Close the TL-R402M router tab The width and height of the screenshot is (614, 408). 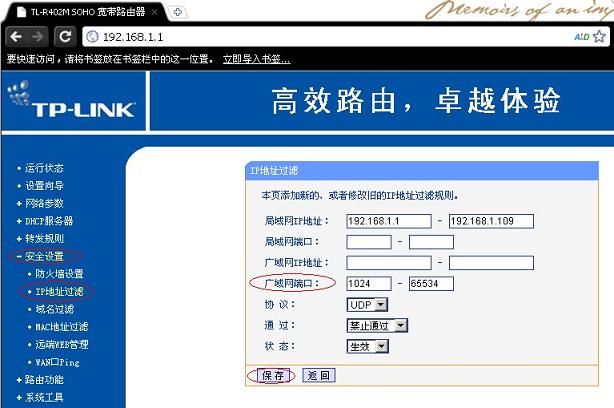point(155,11)
